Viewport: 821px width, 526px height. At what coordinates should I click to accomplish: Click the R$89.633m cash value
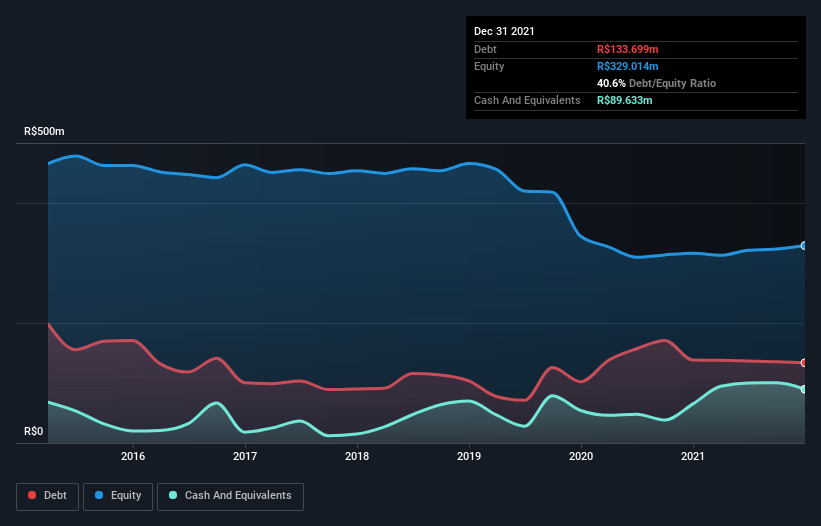coord(625,100)
